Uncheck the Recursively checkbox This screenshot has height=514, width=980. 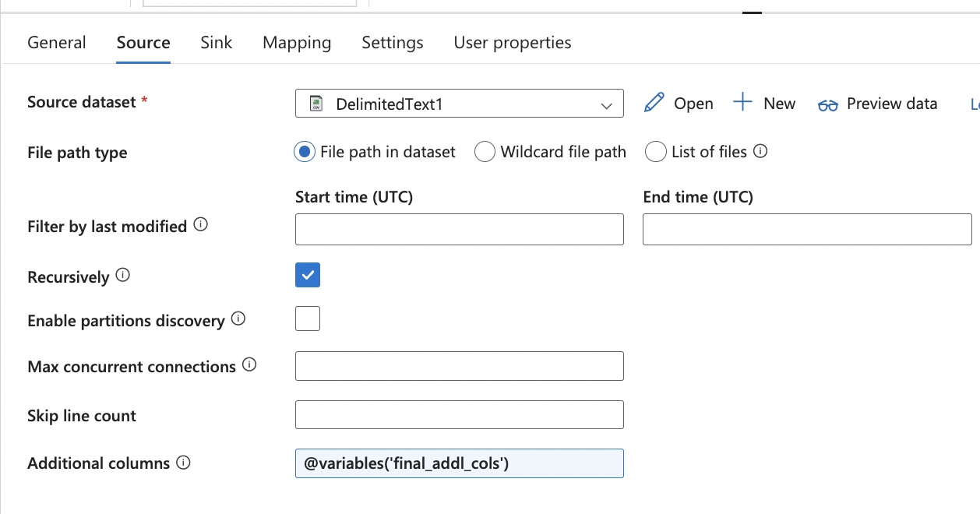pyautogui.click(x=308, y=275)
